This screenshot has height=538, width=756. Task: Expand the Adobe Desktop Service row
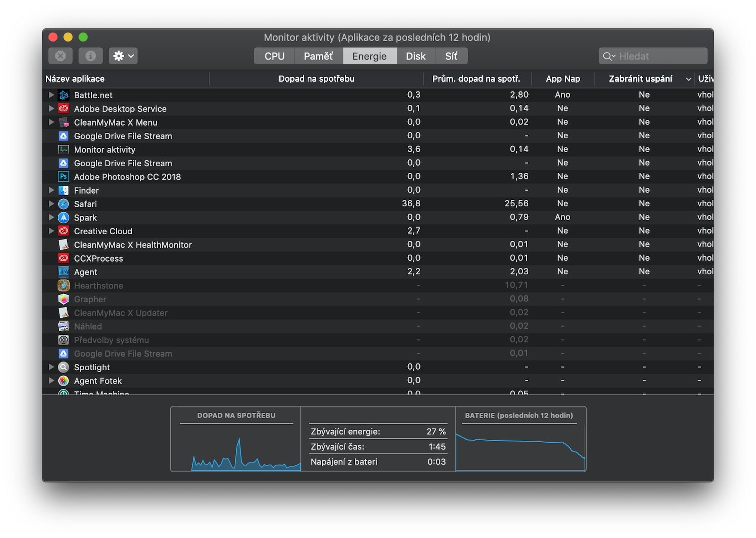tap(51, 109)
